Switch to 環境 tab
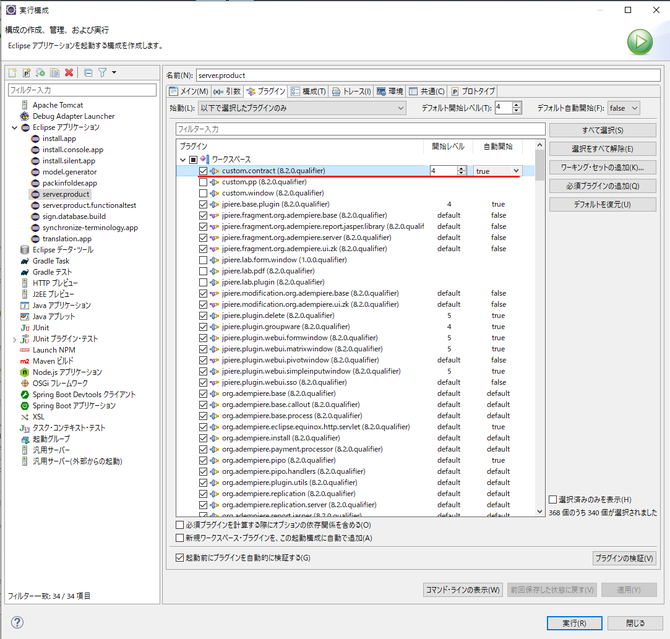The height and width of the screenshot is (639, 670). (x=390, y=91)
